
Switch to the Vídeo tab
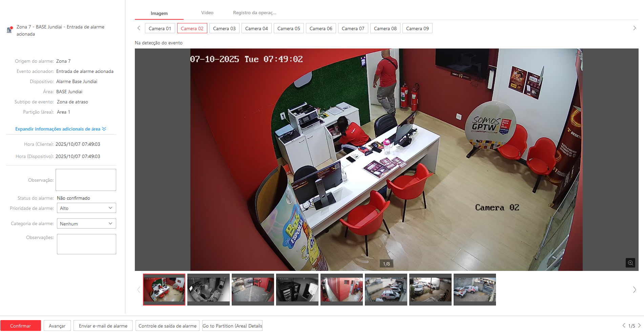point(207,13)
